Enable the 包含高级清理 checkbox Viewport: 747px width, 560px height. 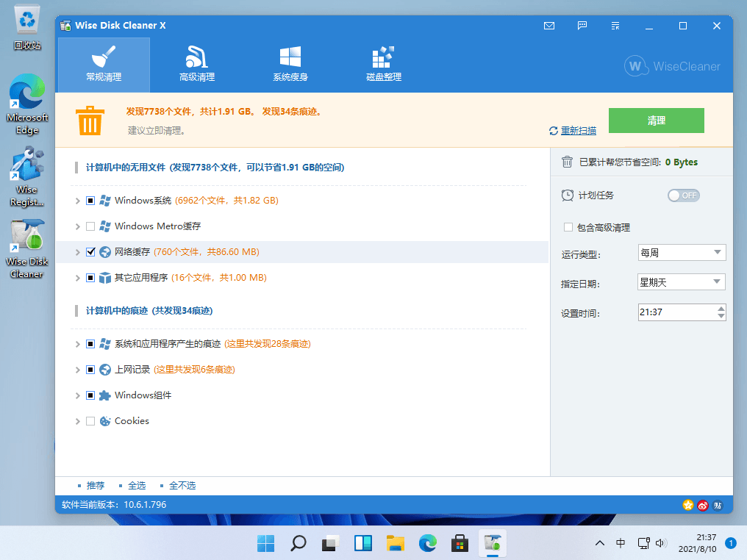pos(568,227)
